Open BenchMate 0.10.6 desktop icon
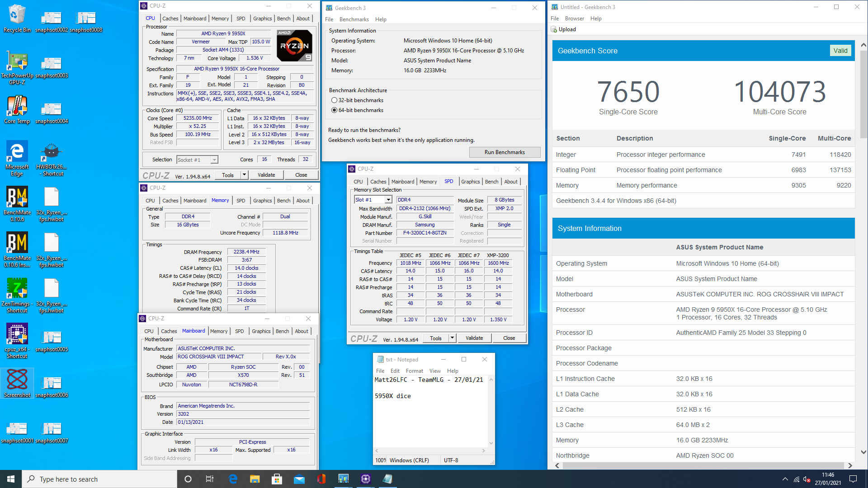The height and width of the screenshot is (488, 868). coord(17,204)
